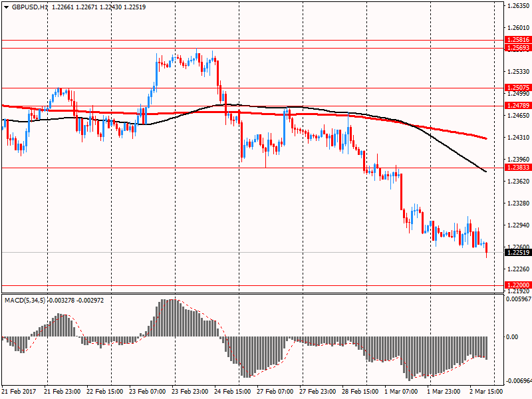Select the red 1.25693 price level label
This screenshot has width=532, height=399.
(518, 48)
